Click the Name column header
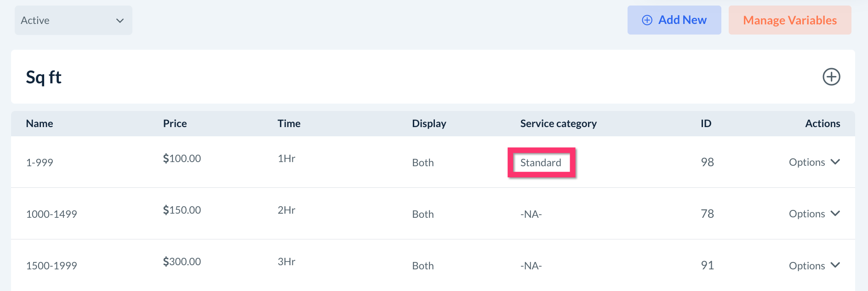Viewport: 868px width, 291px height. [x=40, y=123]
